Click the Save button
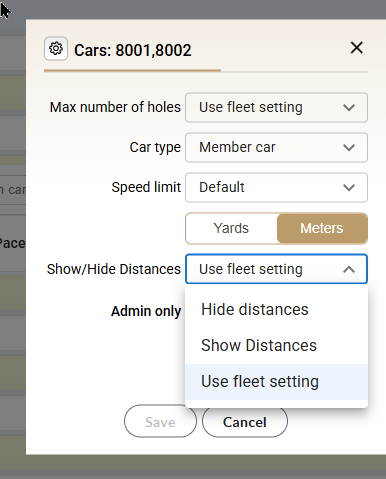This screenshot has height=479, width=386. [160, 422]
